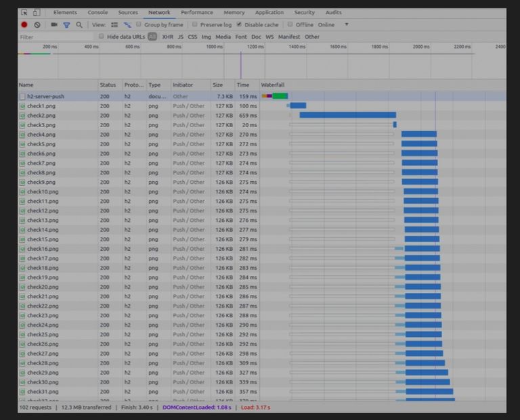This screenshot has height=420, width=520.
Task: Open the Application tab
Action: [x=269, y=13]
